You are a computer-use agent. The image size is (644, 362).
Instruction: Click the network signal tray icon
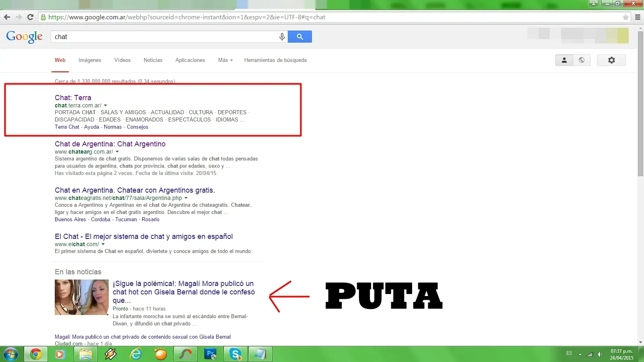(590, 354)
